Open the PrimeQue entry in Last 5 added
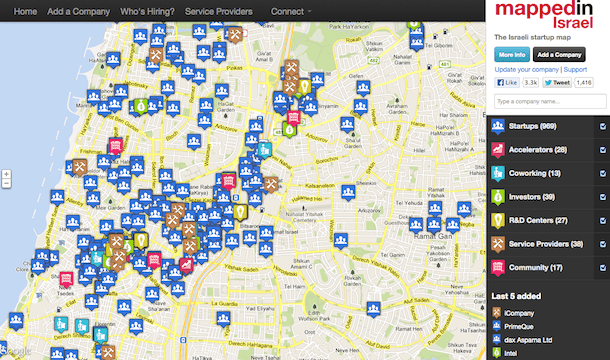This screenshot has height=360, width=610. pyautogui.click(x=518, y=327)
